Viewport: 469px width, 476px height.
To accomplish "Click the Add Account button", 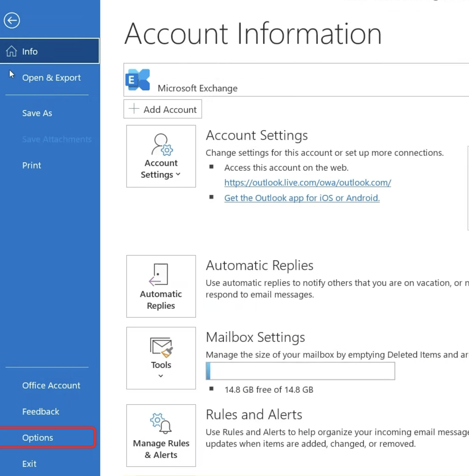I will [x=162, y=109].
